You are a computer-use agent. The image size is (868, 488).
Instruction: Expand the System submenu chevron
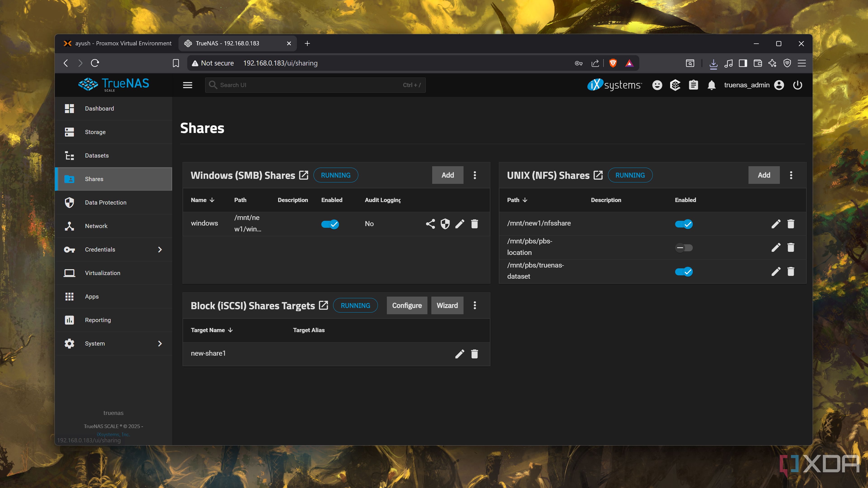[x=160, y=343]
